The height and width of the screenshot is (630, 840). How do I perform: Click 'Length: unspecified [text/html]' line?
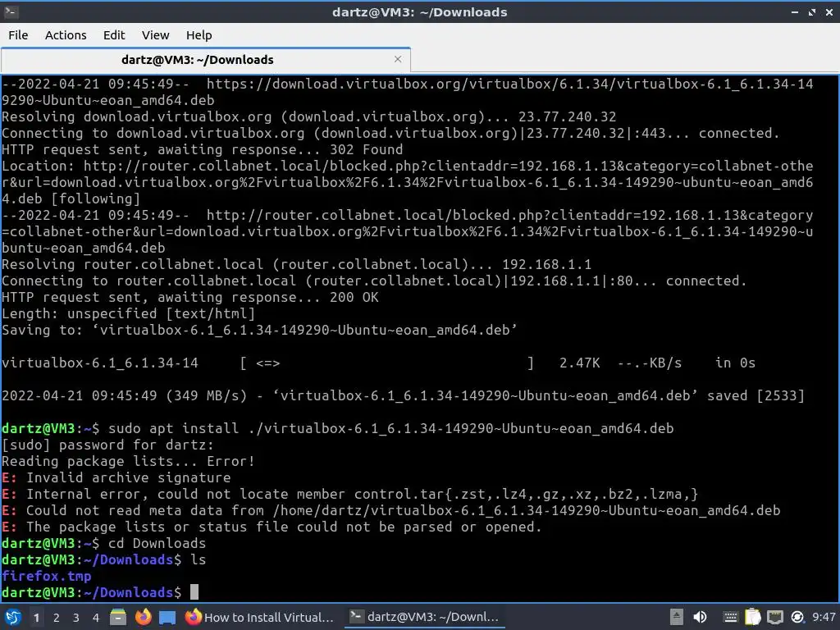[x=128, y=313]
